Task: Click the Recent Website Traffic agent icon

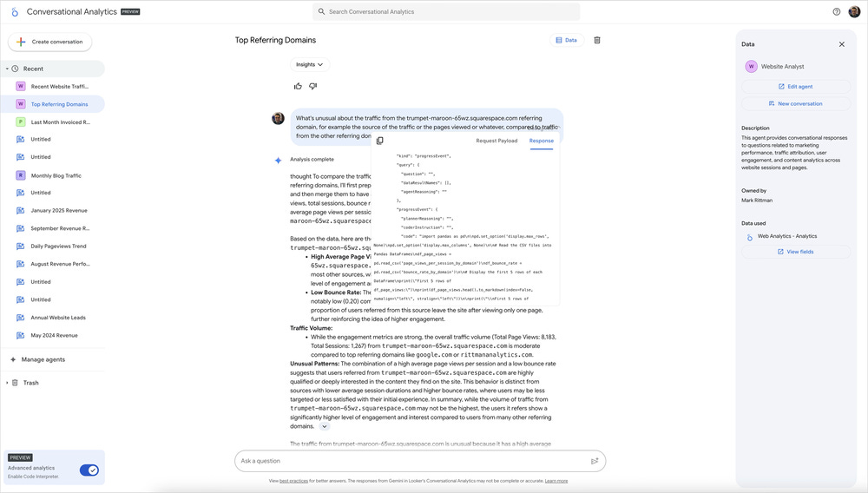Action: coord(21,86)
